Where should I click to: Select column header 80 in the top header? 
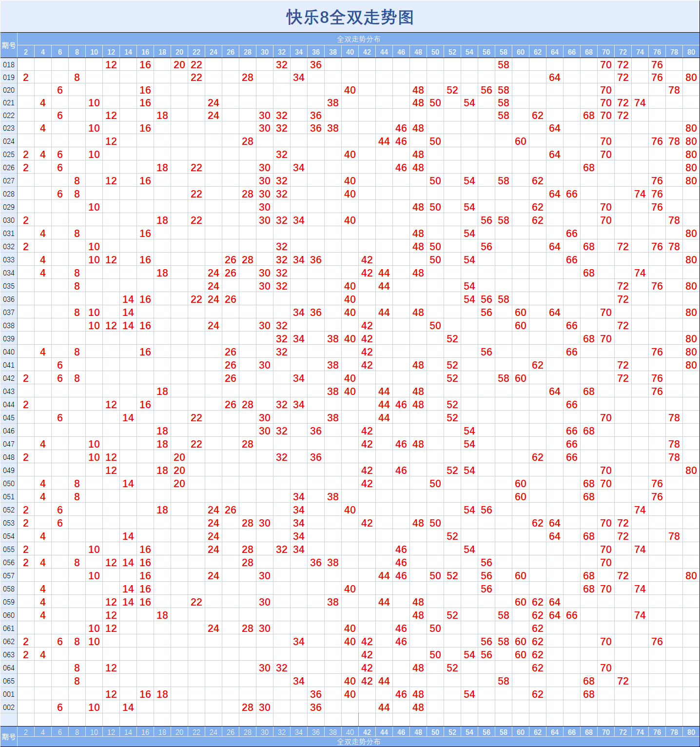click(x=691, y=52)
